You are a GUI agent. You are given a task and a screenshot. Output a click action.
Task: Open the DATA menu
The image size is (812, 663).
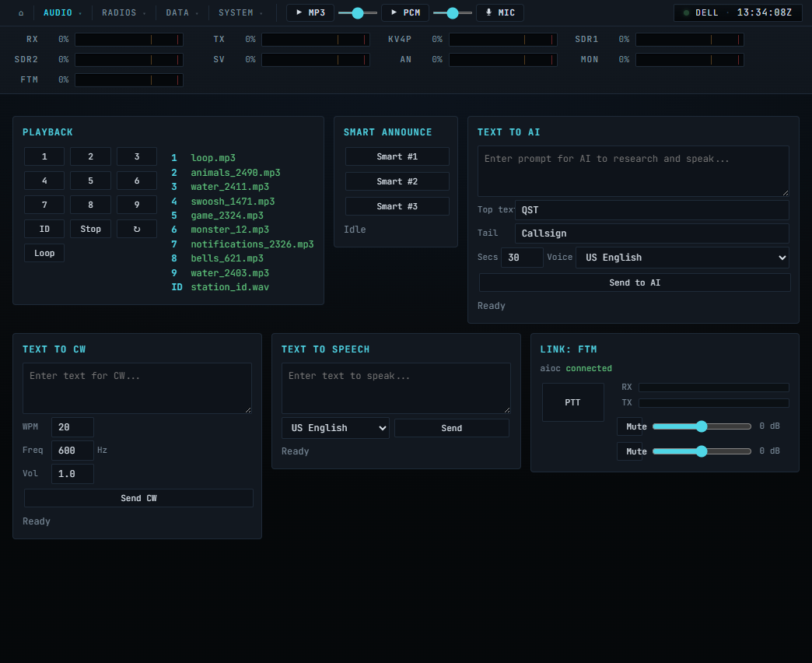coord(182,12)
